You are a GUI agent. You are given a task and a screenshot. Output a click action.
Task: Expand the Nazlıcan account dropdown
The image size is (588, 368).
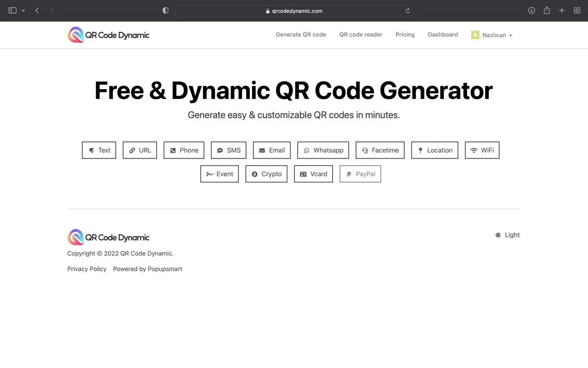492,35
